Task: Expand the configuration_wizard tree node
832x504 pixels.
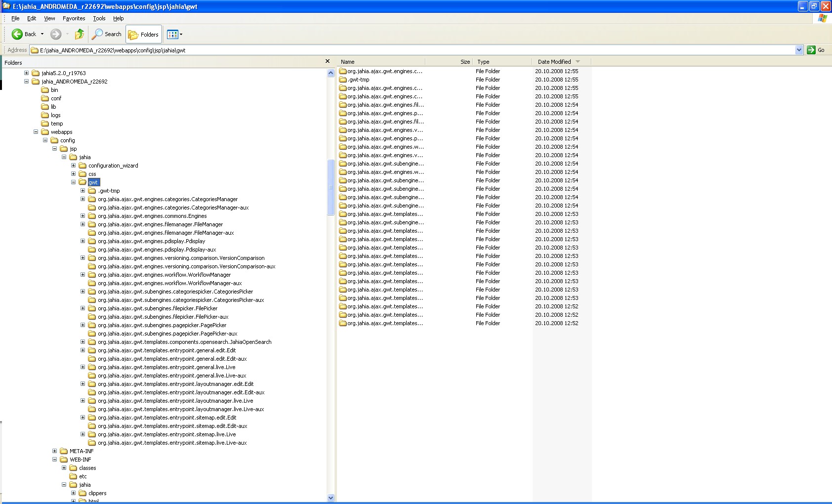Action: pyautogui.click(x=74, y=166)
